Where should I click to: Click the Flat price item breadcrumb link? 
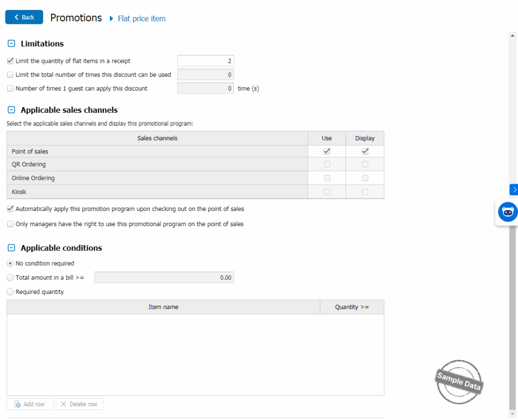tap(142, 19)
